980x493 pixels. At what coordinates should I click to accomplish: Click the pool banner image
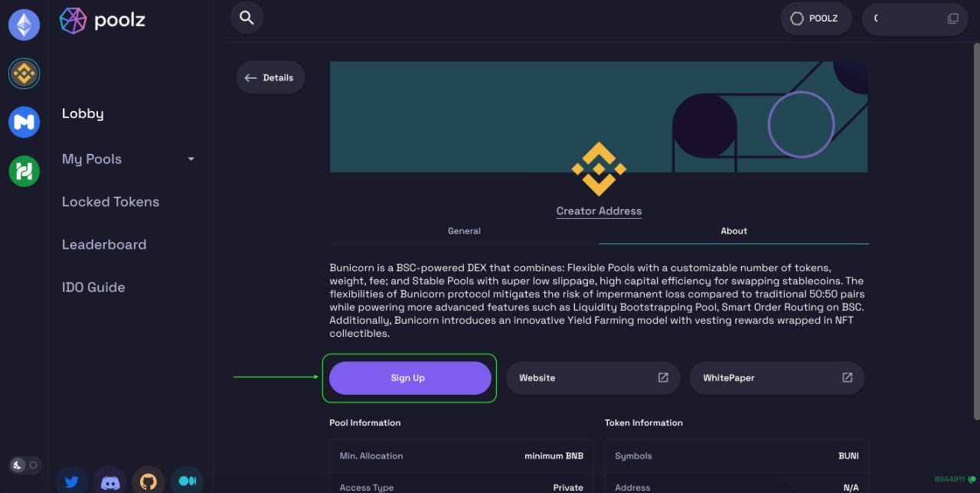click(x=599, y=116)
